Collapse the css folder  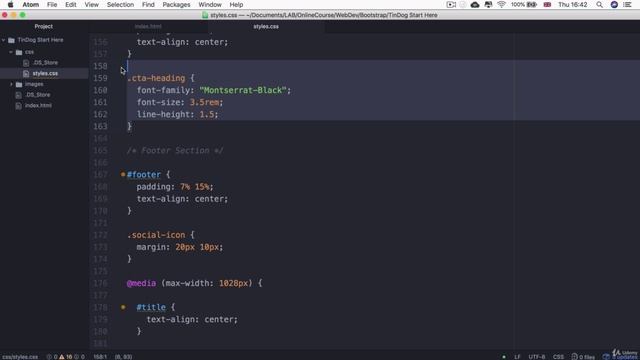click(x=11, y=52)
